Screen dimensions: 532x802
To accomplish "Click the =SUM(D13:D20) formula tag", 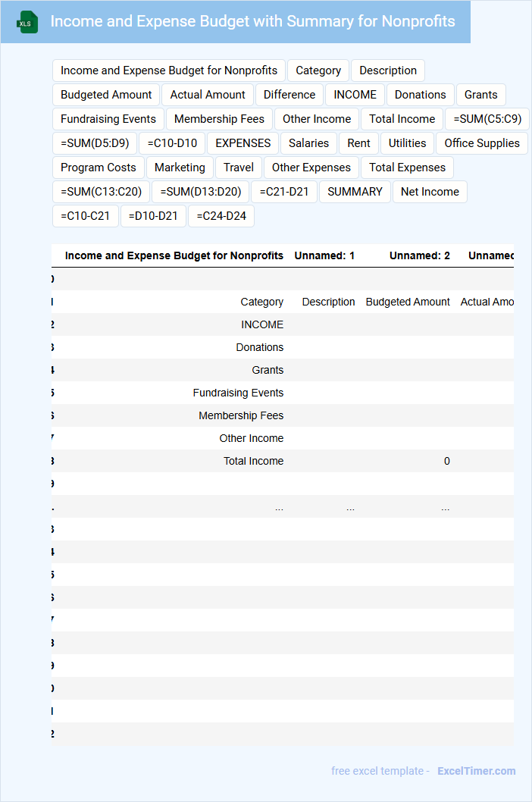I will point(201,191).
